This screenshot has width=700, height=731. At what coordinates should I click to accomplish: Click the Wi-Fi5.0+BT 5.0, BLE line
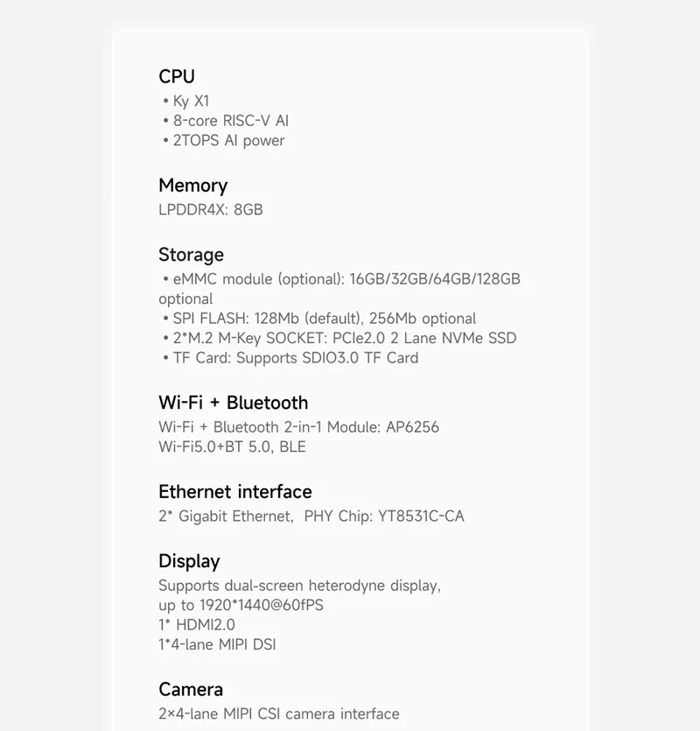coord(232,446)
